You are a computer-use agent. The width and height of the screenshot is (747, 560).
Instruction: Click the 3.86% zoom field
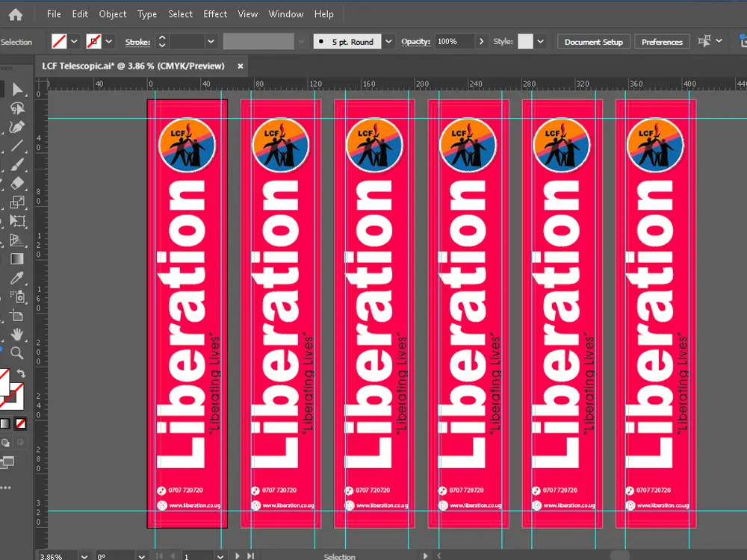click(58, 556)
